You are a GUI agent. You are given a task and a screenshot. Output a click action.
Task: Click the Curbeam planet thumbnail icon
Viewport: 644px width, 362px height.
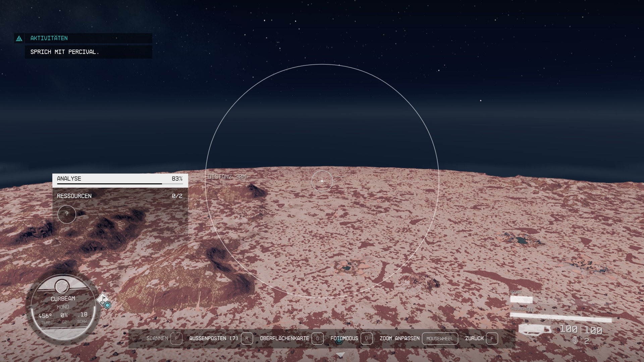point(62,287)
